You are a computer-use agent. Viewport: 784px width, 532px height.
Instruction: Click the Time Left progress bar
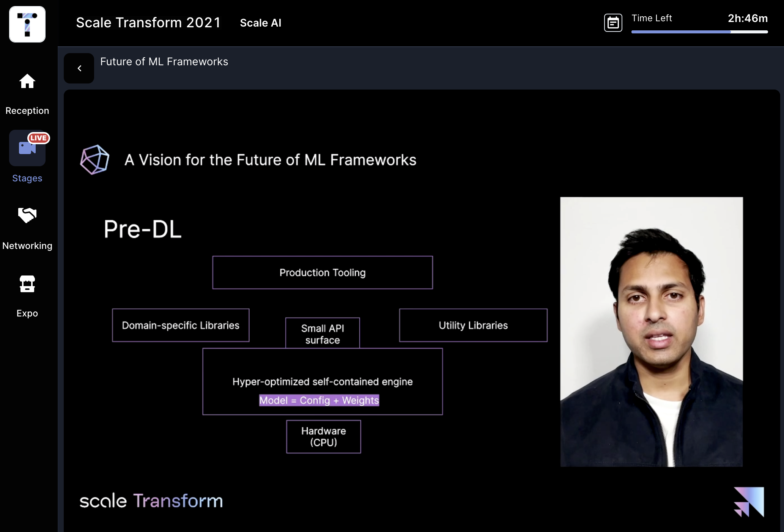point(700,32)
